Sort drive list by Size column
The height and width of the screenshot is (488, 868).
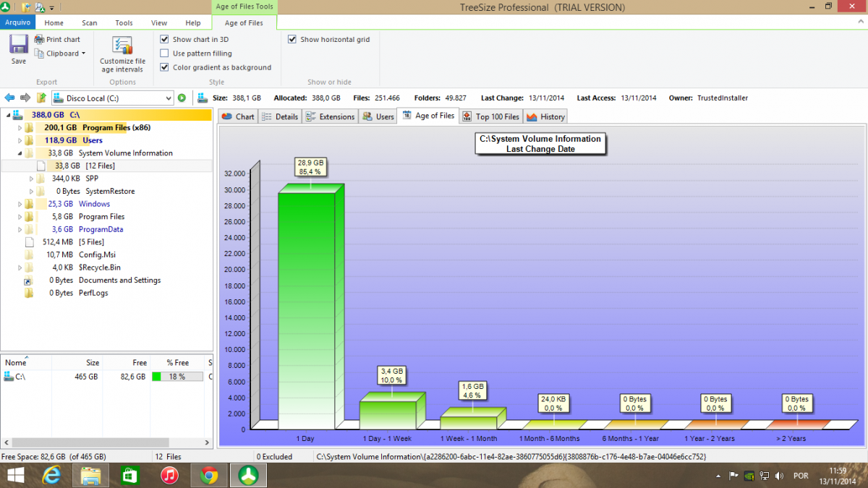pos(76,363)
